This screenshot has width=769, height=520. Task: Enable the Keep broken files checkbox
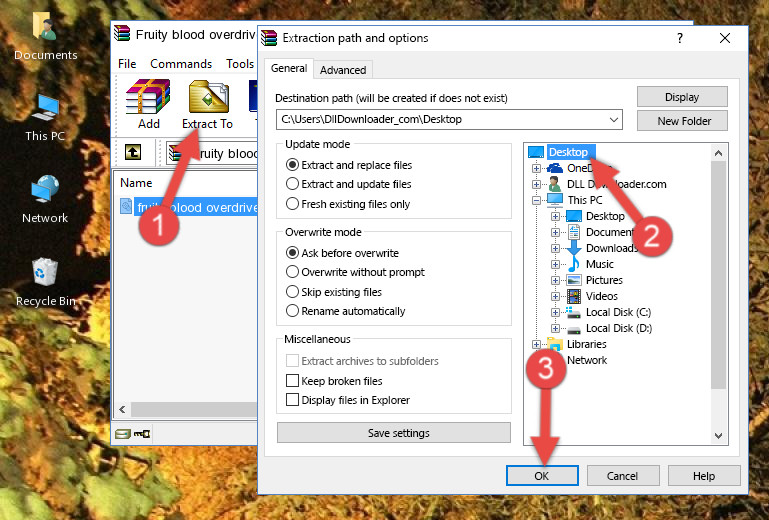tap(293, 381)
